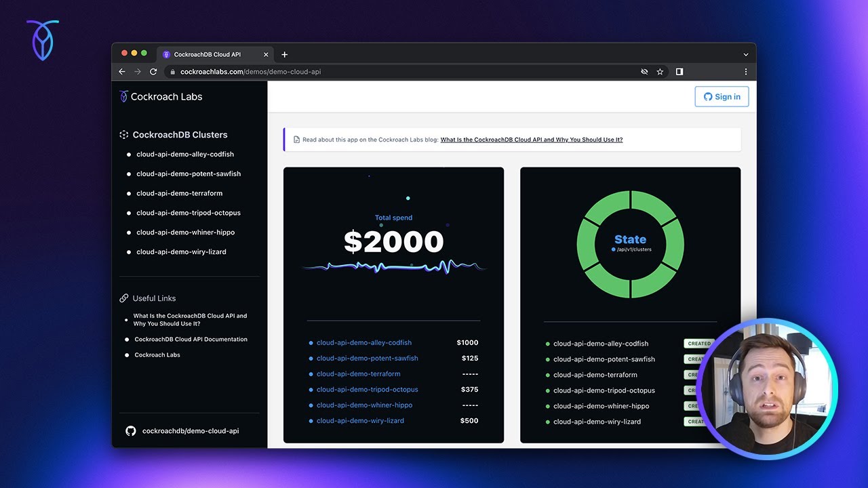This screenshot has height=488, width=868.
Task: Open Chrome three-dot menu
Action: click(x=746, y=72)
